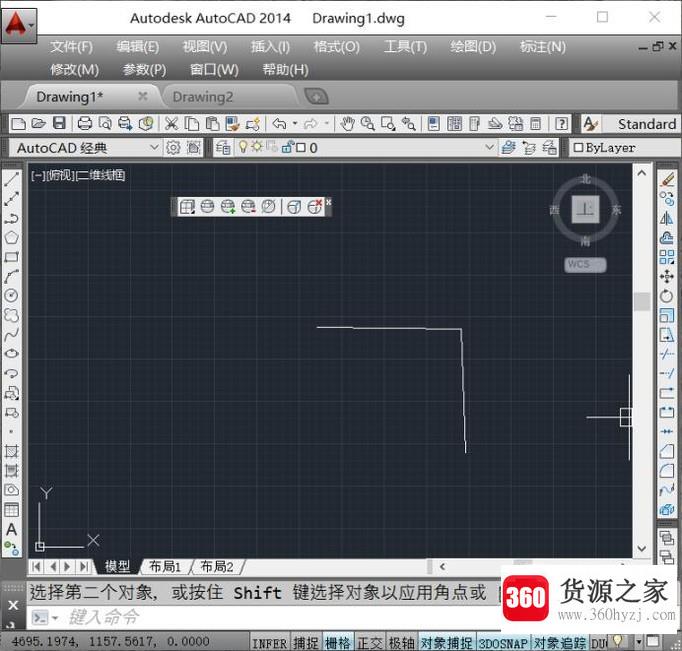
Task: Toggle 极轴 polar tracking
Action: click(401, 643)
